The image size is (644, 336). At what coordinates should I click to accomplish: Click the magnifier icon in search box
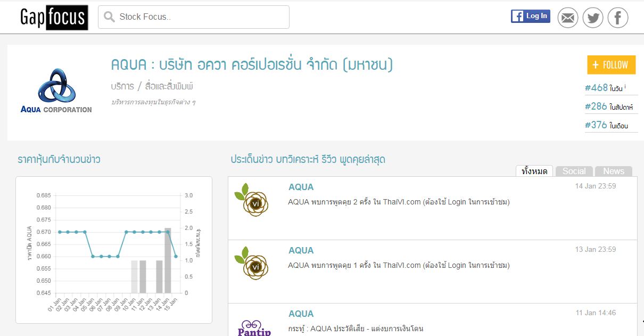click(109, 17)
